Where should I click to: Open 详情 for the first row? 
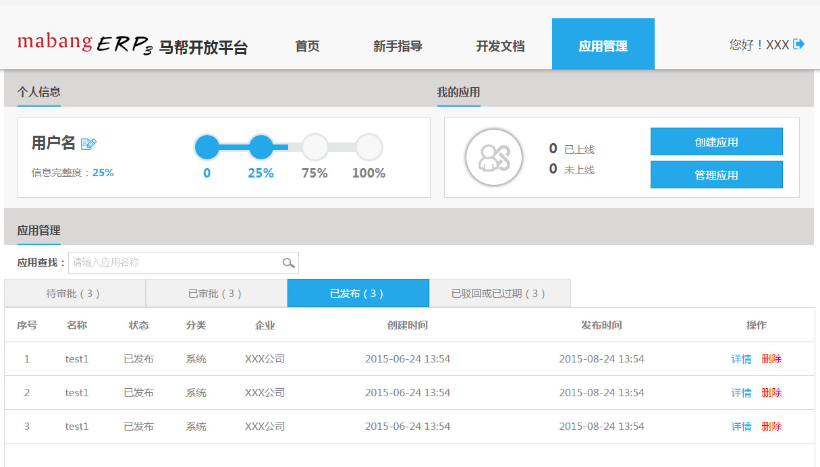tap(741, 359)
